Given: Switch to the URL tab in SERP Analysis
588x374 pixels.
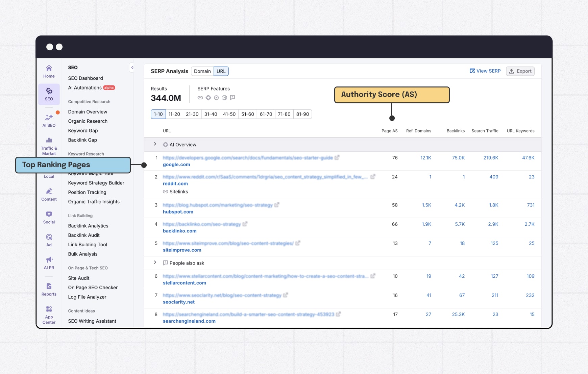Looking at the screenshot, I should 221,71.
